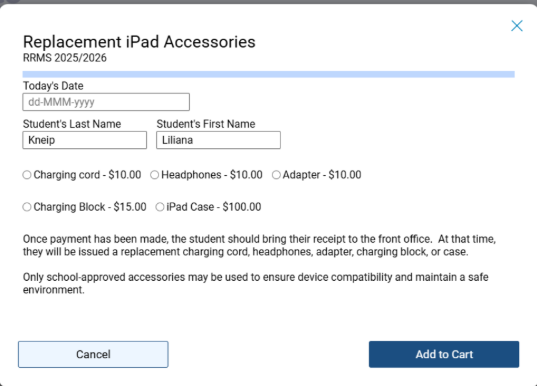This screenshot has height=386, width=537.
Task: Add to Cart button
Action: click(x=444, y=354)
